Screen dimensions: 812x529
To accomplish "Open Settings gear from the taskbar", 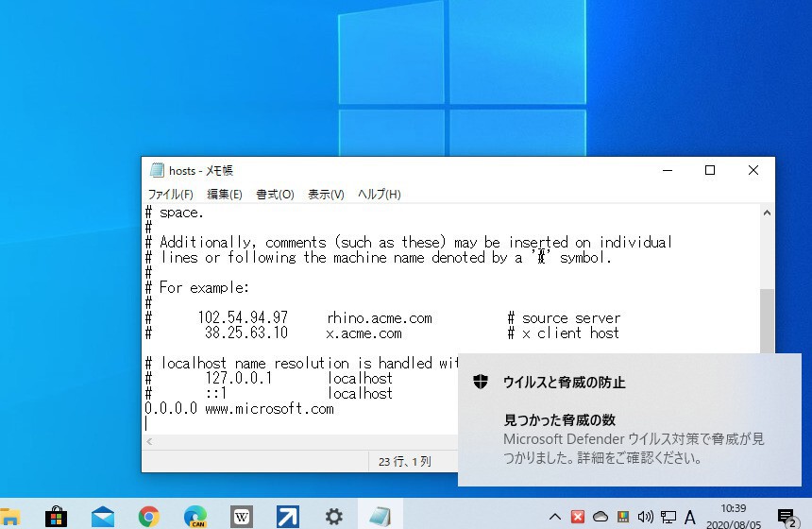I will 334,517.
